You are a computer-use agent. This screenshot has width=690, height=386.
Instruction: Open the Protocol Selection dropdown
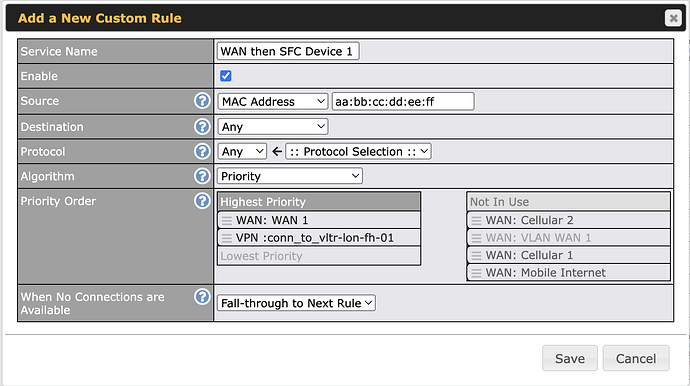tap(358, 151)
